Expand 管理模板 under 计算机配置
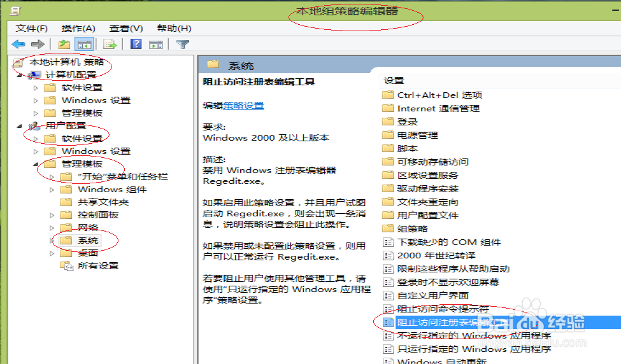621x364 pixels. (x=36, y=113)
